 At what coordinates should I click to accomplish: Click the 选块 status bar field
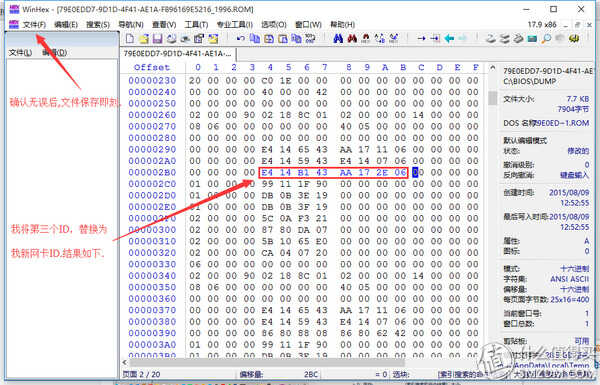click(400, 374)
